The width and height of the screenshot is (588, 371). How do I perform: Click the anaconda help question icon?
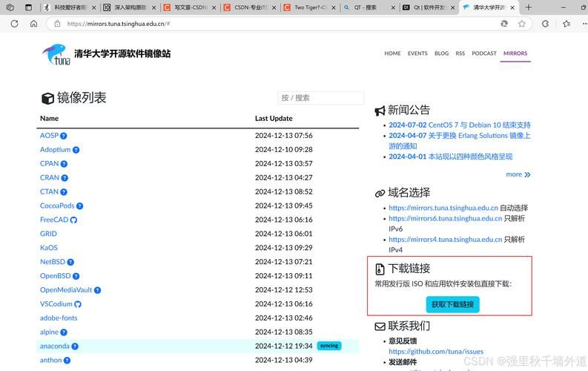[75, 347]
